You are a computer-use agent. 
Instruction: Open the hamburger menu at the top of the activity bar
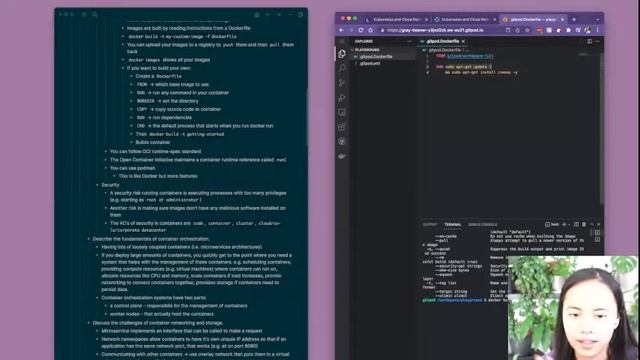342,41
